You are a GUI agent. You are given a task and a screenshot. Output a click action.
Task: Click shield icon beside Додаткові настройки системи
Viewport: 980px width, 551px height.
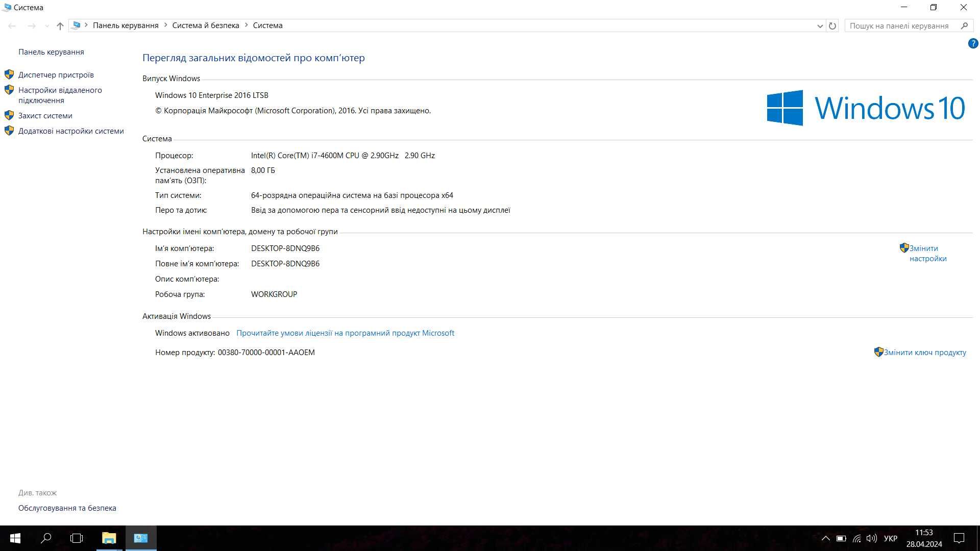coord(9,131)
